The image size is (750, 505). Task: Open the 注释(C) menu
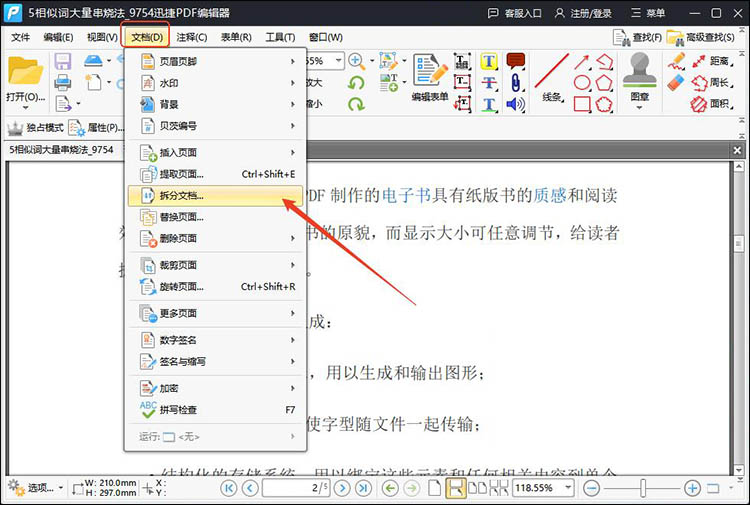(191, 37)
